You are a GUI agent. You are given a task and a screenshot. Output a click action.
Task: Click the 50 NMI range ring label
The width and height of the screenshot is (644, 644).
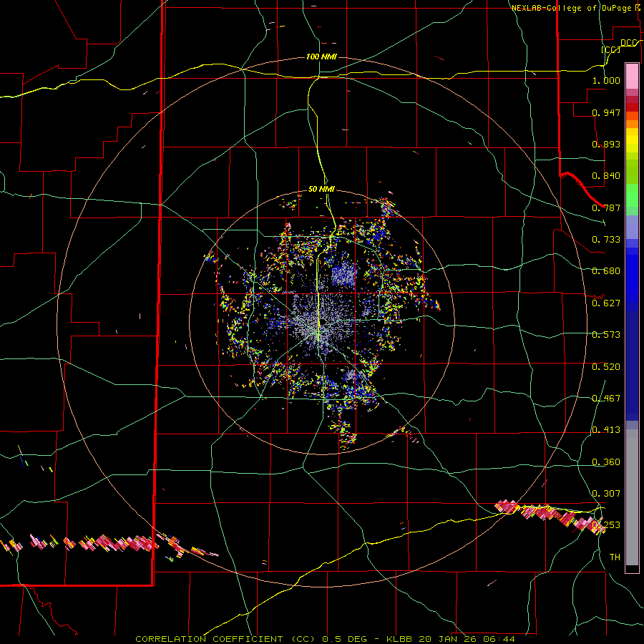click(321, 189)
